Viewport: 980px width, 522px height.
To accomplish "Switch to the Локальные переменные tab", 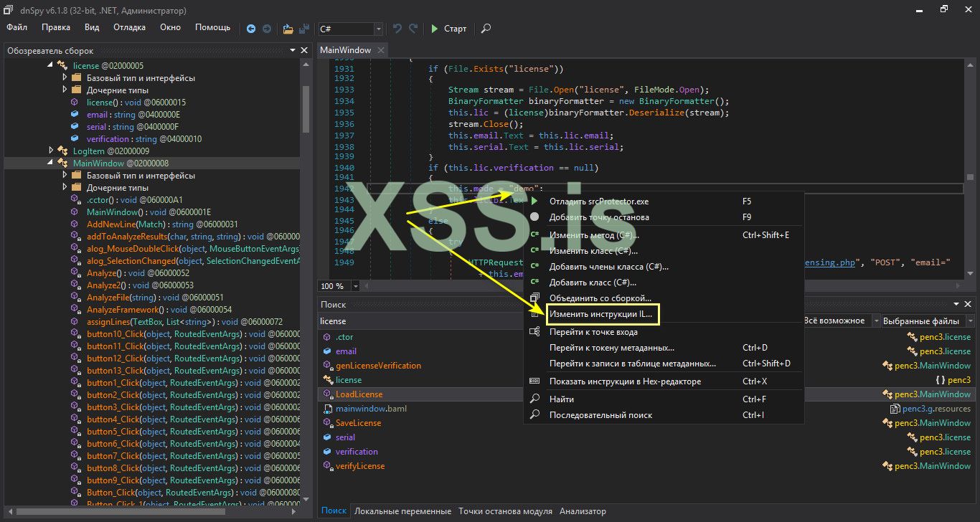I will coord(402,511).
